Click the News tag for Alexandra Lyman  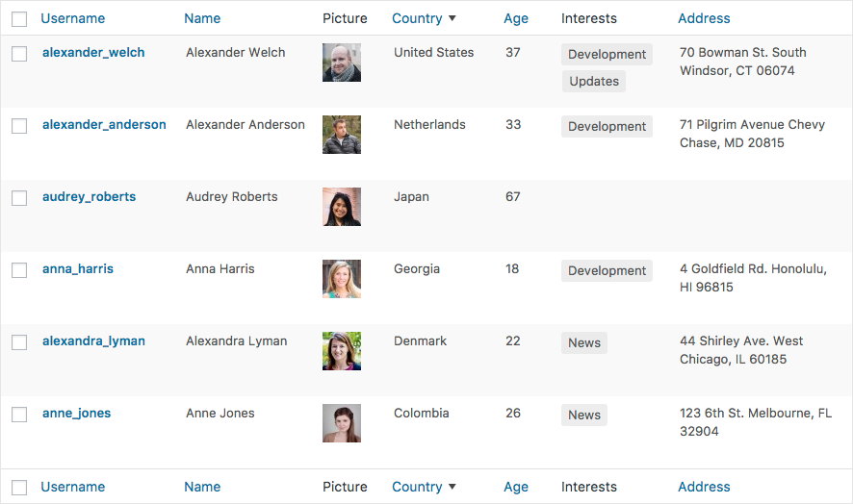click(x=584, y=343)
